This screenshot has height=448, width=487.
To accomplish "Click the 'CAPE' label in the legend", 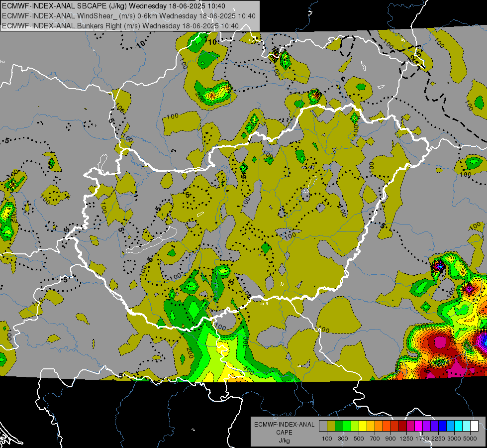I will (284, 433).
